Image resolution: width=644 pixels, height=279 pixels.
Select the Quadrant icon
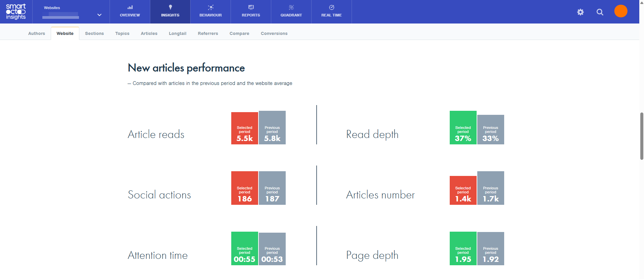(291, 7)
